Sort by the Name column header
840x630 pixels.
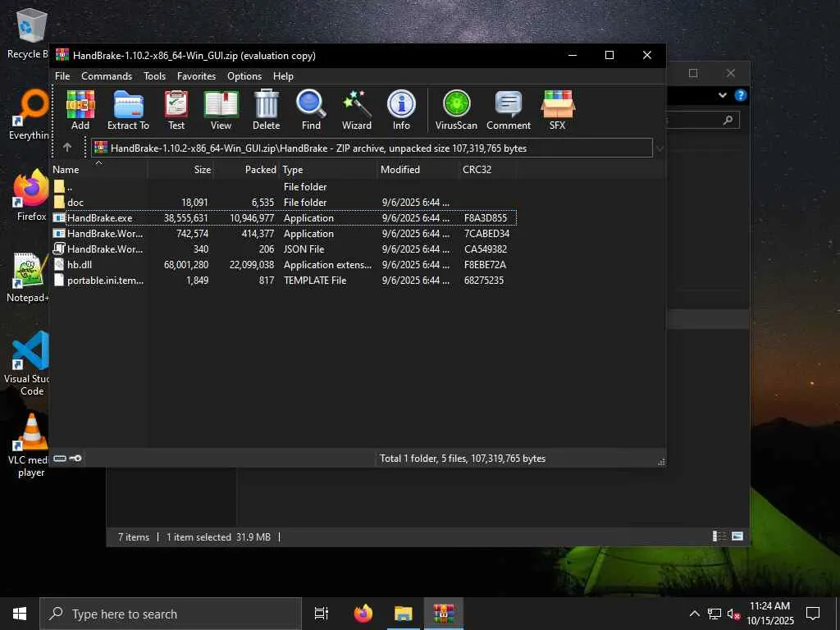coord(99,169)
